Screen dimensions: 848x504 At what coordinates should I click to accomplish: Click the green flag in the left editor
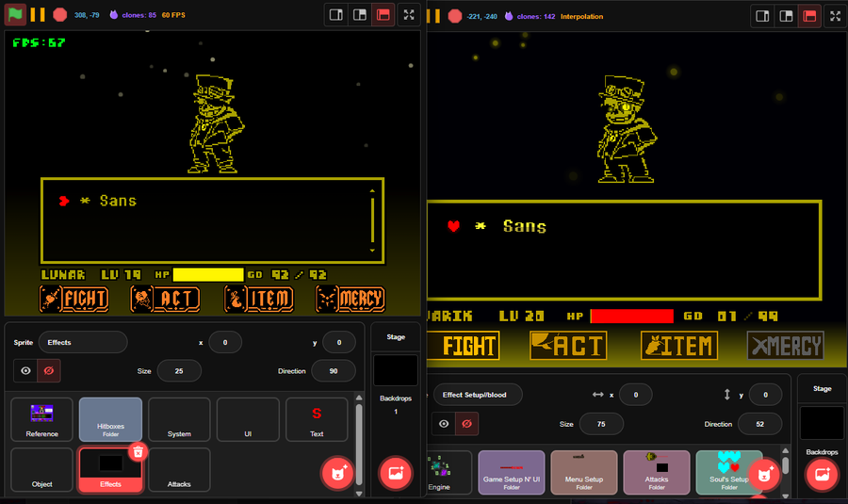[15, 14]
